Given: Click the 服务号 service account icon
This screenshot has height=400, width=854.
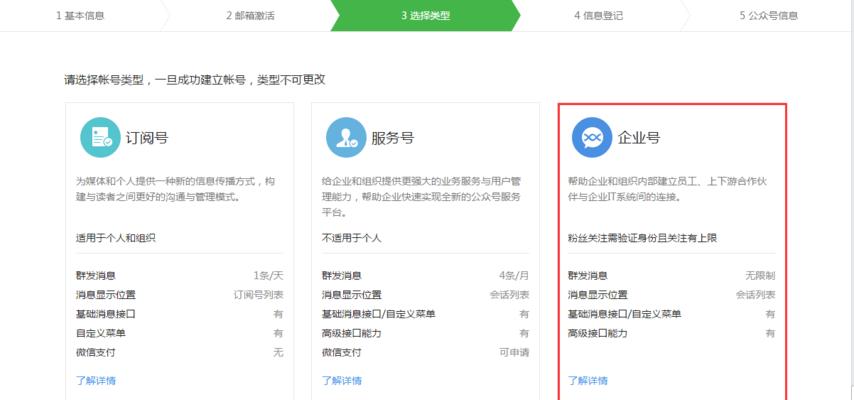Looking at the screenshot, I should pyautogui.click(x=346, y=137).
